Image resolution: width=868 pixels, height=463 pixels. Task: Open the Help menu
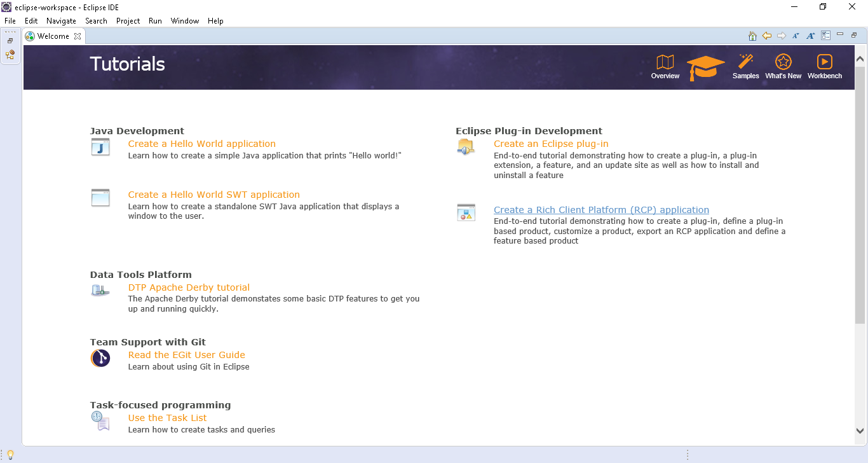point(215,21)
